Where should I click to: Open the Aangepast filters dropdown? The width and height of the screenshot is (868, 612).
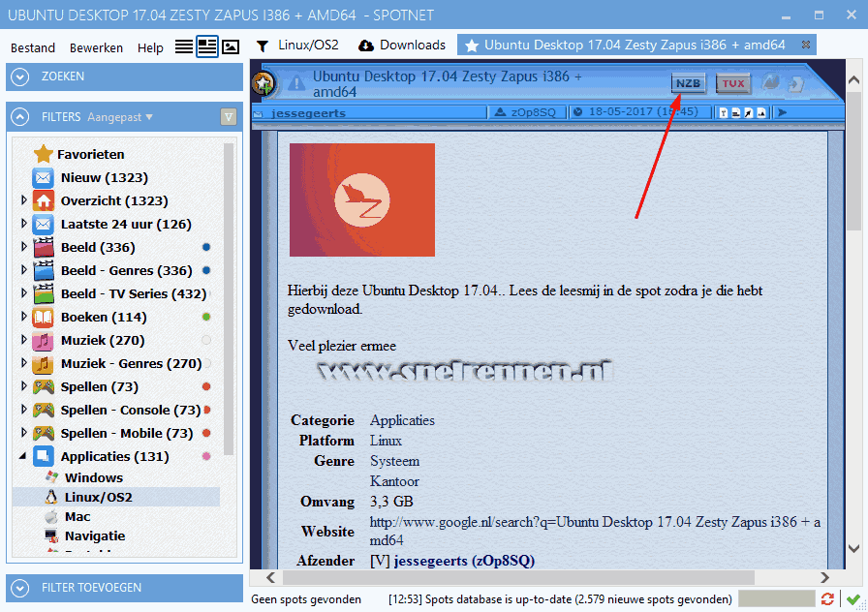point(119,117)
